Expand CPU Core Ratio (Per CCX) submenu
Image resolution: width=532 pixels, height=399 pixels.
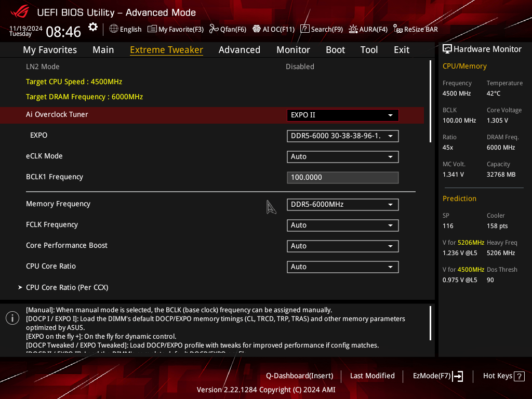(67, 287)
